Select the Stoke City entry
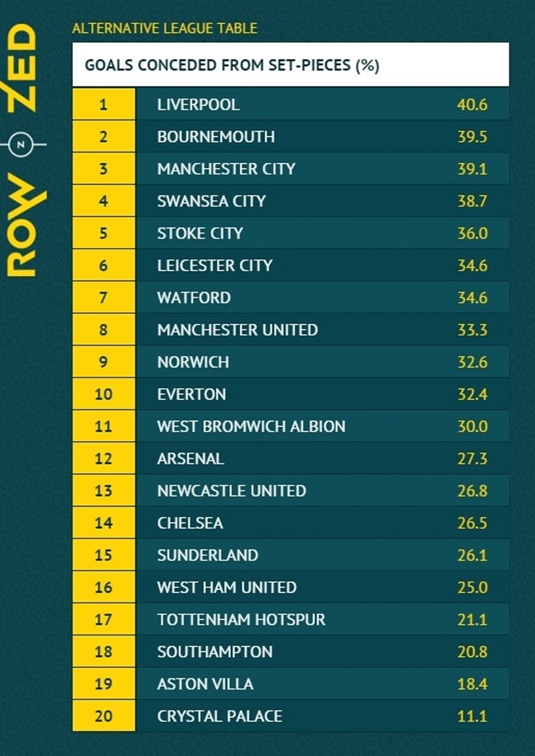Screen dimensions: 535x756 pyautogui.click(x=200, y=234)
